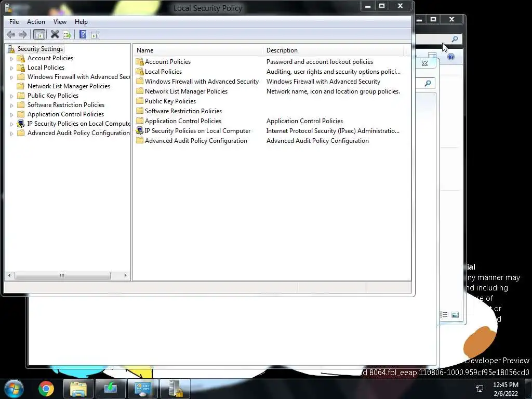
Task: Click the X button in background dialog
Action: tap(424, 63)
